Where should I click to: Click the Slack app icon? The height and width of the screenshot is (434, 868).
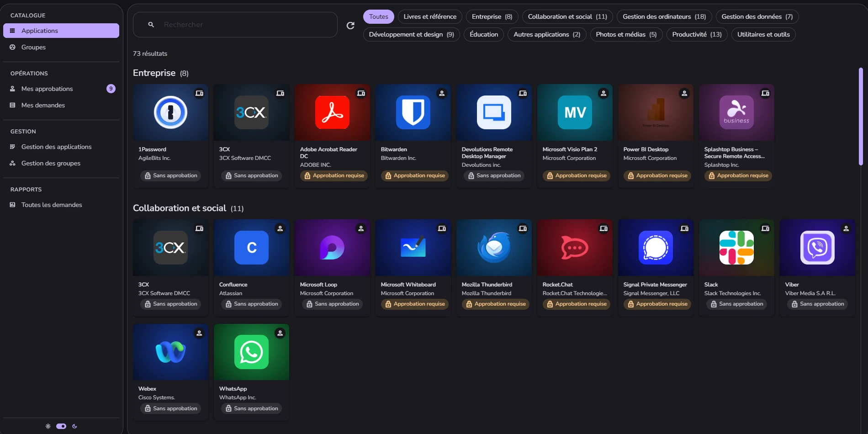click(x=736, y=248)
